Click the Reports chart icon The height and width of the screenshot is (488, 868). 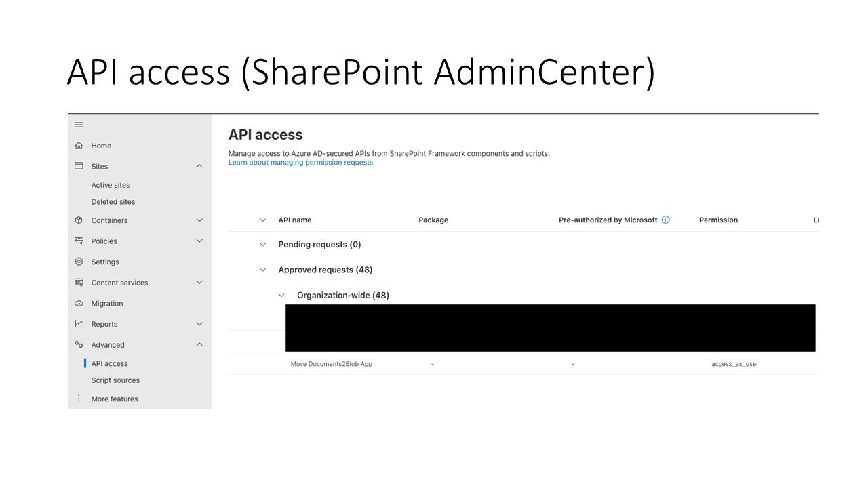(79, 324)
